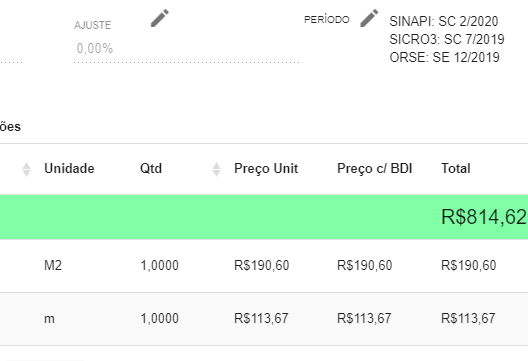Click the Qtd column header
This screenshot has height=361, width=528.
click(151, 168)
